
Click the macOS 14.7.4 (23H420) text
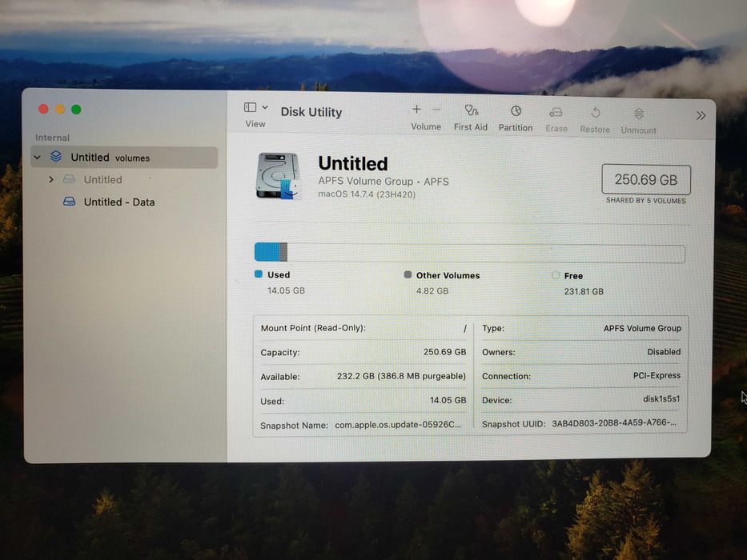pos(367,194)
